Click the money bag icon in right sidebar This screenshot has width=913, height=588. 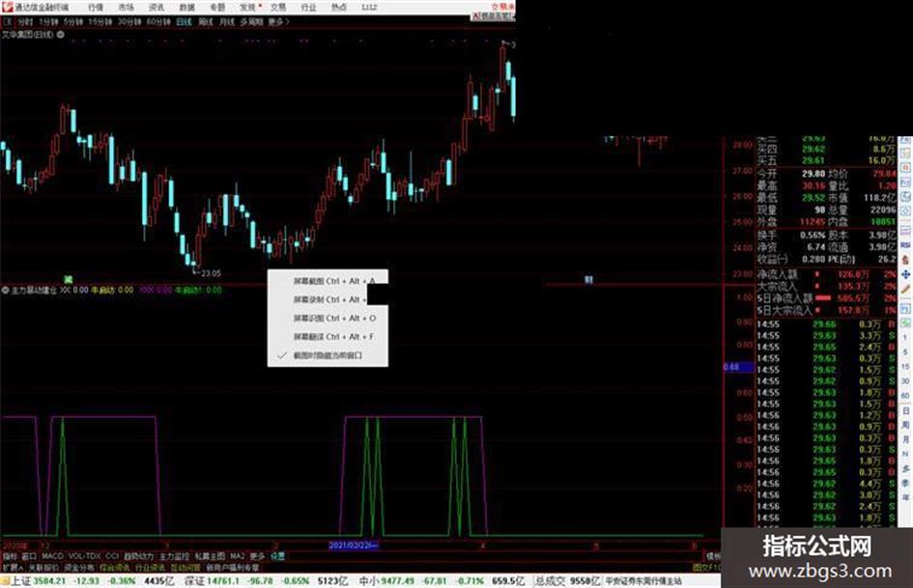905,260
